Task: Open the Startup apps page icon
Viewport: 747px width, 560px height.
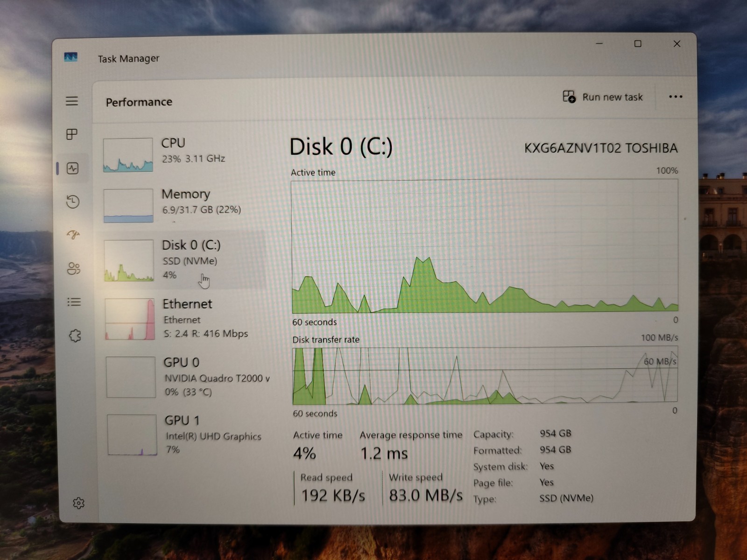Action: pyautogui.click(x=73, y=234)
